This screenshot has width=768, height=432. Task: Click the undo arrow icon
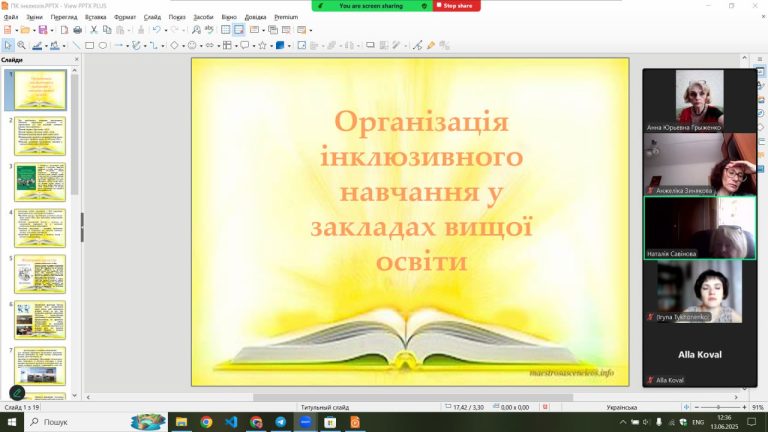157,30
